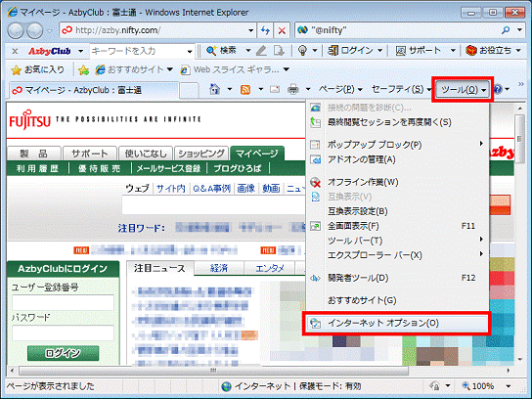Open the お気に入り favorites star button
Image resolution: width=532 pixels, height=399 pixels.
pyautogui.click(x=37, y=69)
